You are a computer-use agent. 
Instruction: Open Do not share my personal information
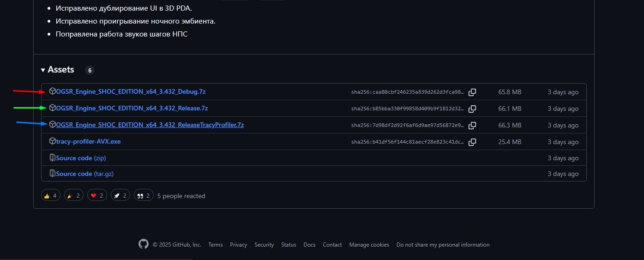[443, 245]
